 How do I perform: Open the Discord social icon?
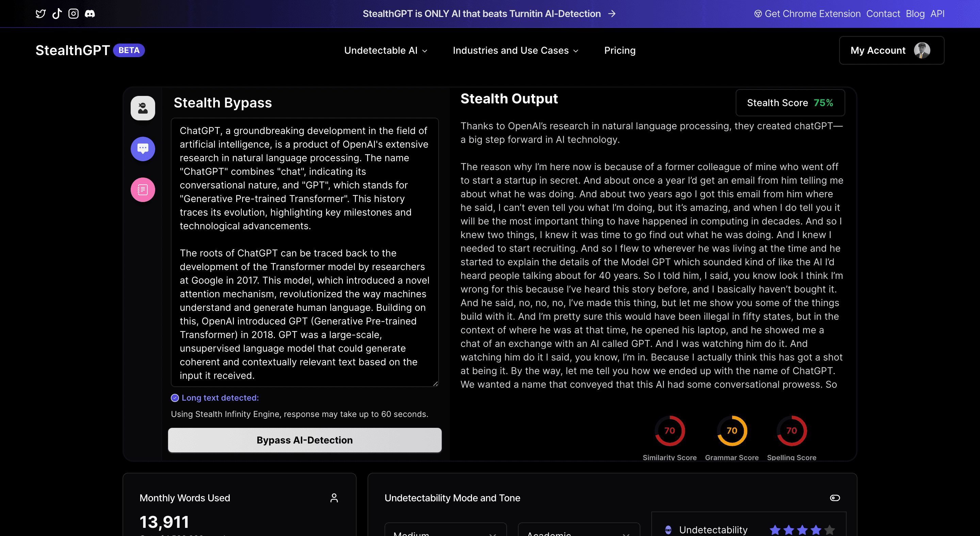[90, 14]
